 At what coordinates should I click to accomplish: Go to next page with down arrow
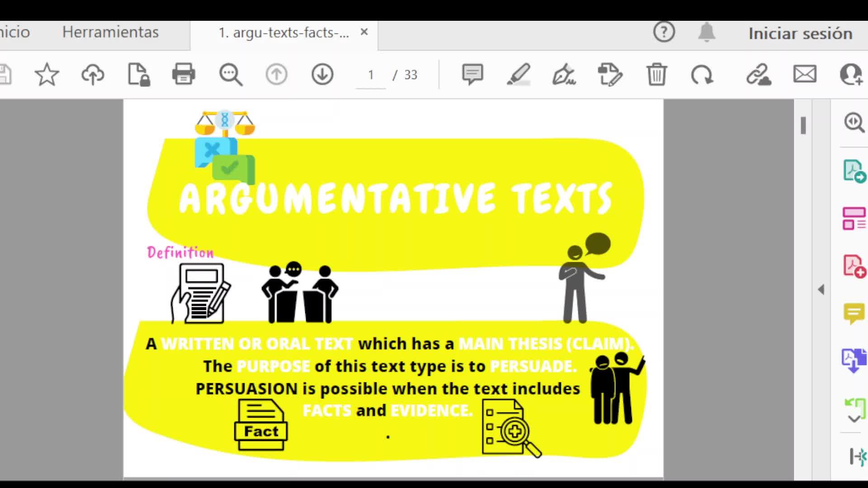322,75
